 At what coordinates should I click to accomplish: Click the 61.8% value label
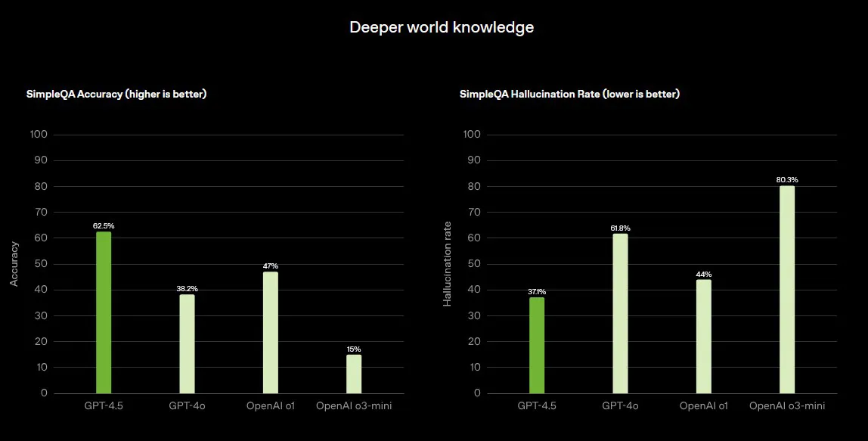point(621,228)
